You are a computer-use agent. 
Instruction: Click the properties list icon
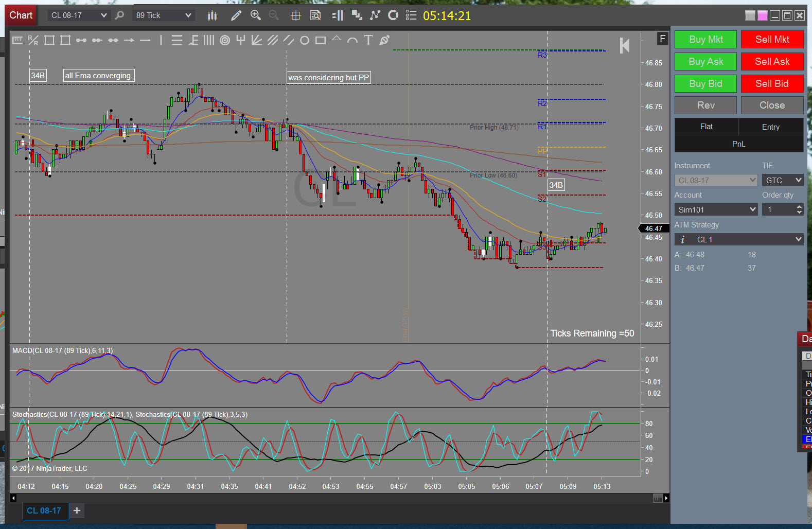[411, 15]
